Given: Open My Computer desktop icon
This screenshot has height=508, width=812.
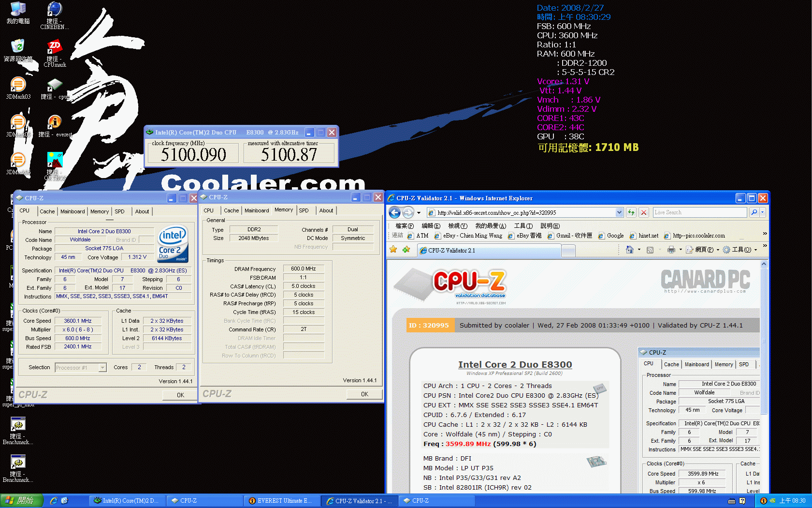Looking at the screenshot, I should click(x=18, y=13).
